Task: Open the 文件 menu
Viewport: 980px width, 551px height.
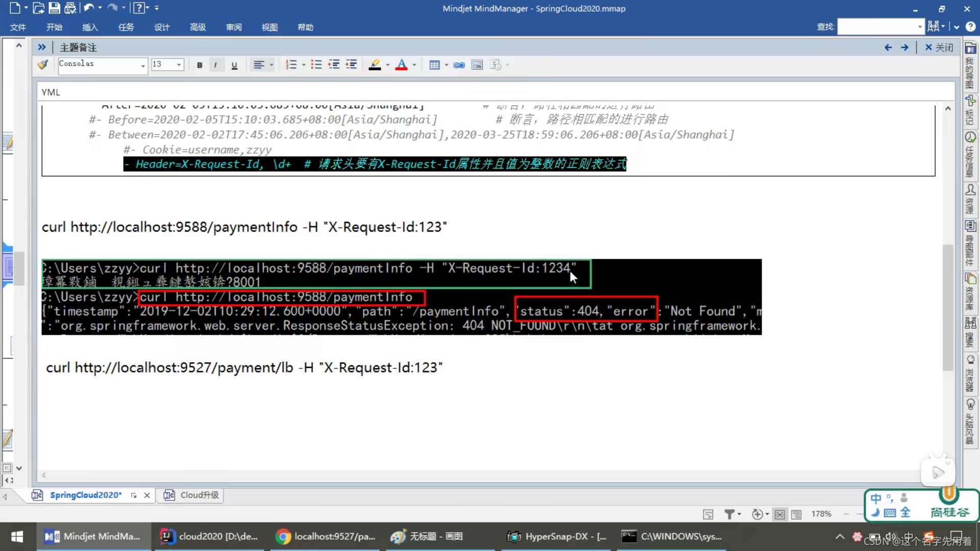Action: pyautogui.click(x=18, y=27)
